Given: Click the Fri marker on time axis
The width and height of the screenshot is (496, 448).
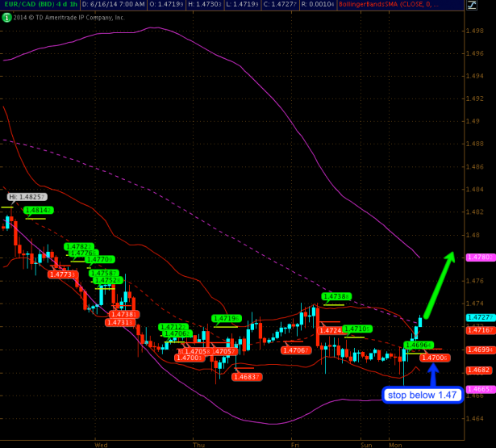Looking at the screenshot, I should pos(296,443).
